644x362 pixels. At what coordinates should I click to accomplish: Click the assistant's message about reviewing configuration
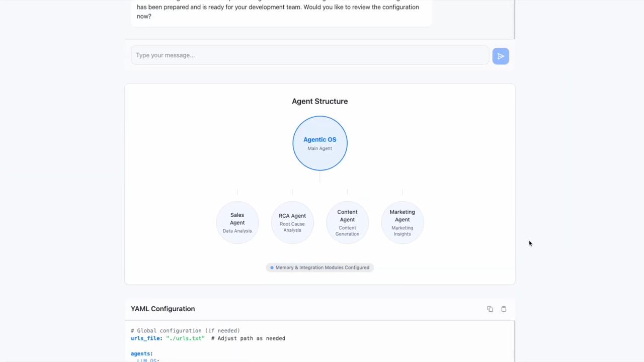(x=278, y=12)
